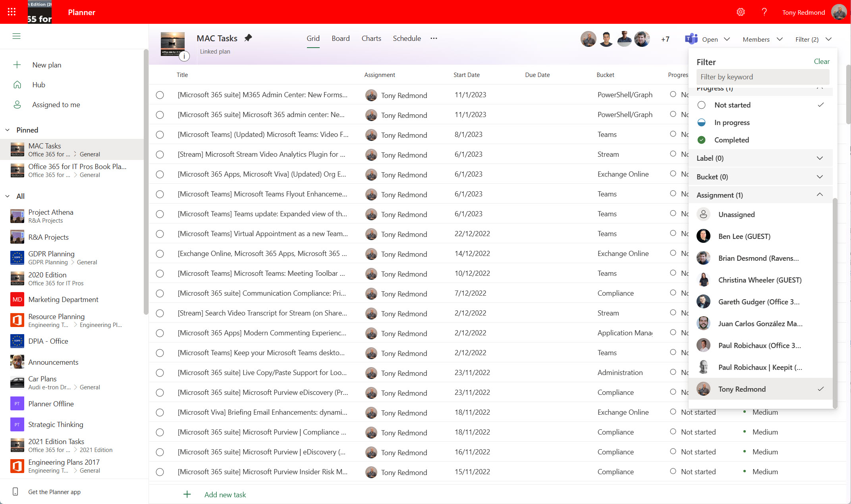The image size is (851, 504).
Task: Click the Microsoft Teams icon beside Open
Action: tap(691, 39)
